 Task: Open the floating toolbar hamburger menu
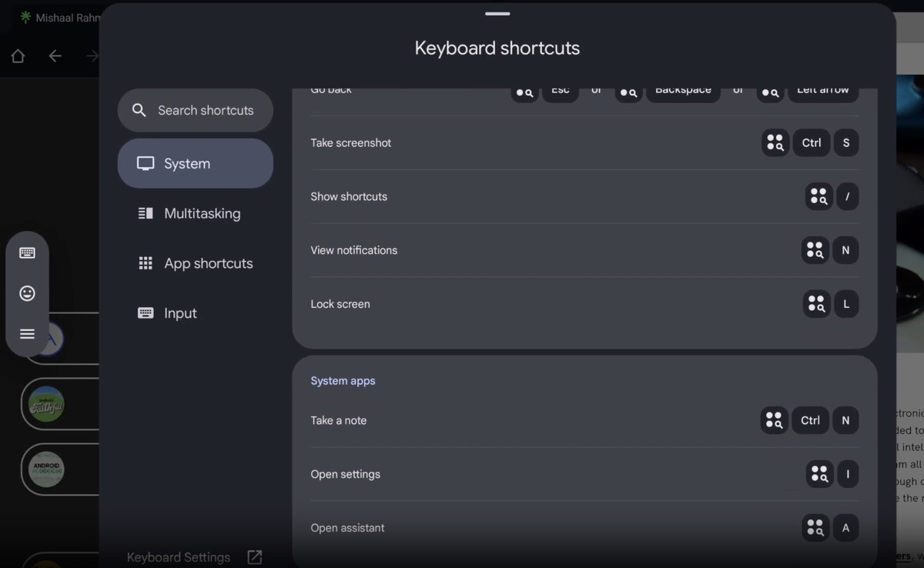[x=27, y=334]
